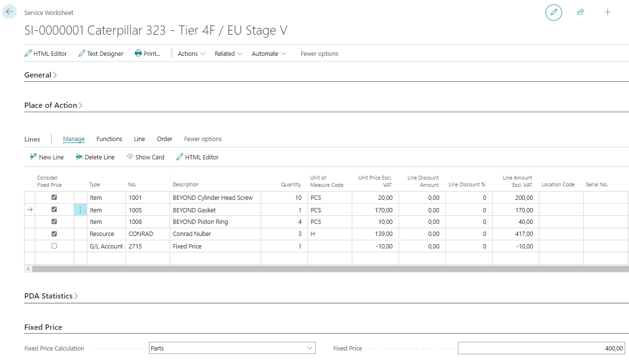
Task: Click the back arrow button
Action: click(10, 12)
